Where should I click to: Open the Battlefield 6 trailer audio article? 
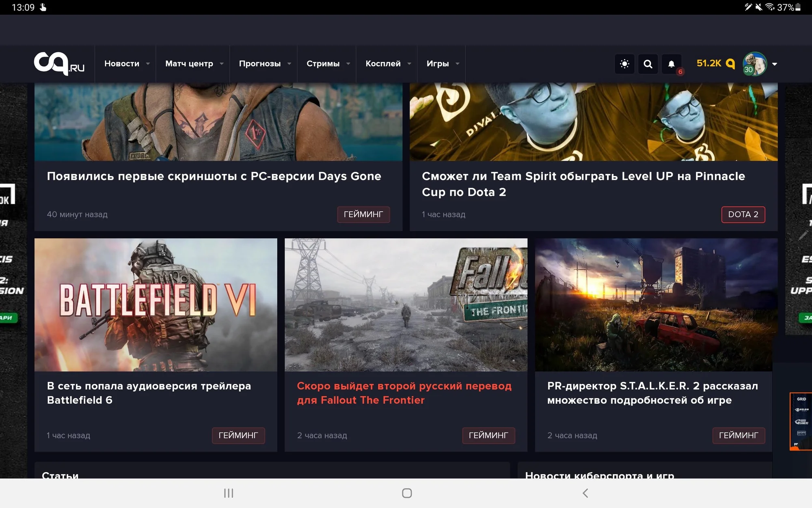click(149, 393)
